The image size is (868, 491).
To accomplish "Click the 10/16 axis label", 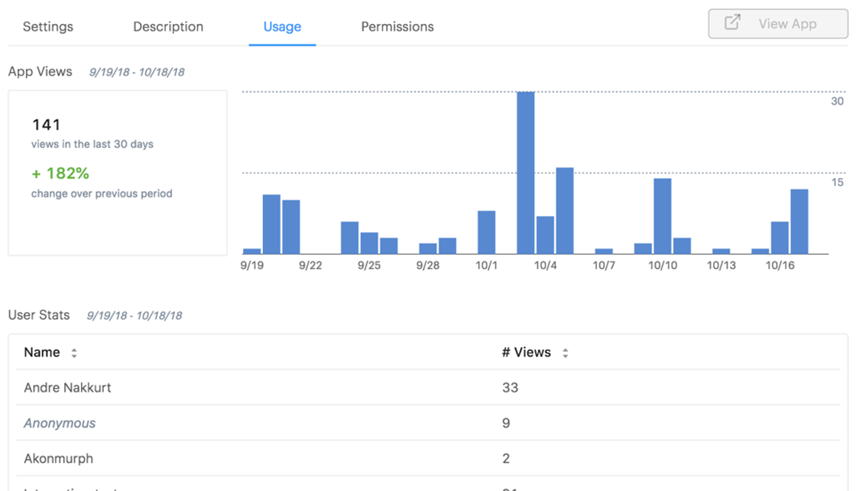I will [x=780, y=266].
